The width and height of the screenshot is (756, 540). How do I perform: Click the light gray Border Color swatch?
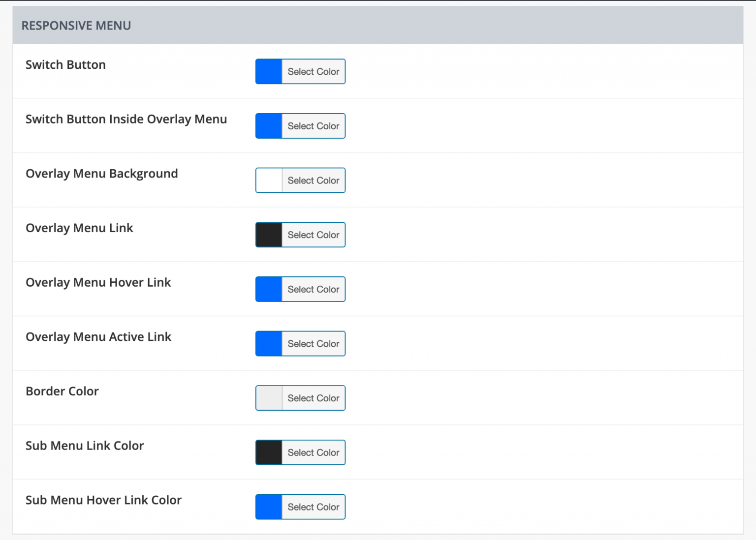[x=268, y=398]
